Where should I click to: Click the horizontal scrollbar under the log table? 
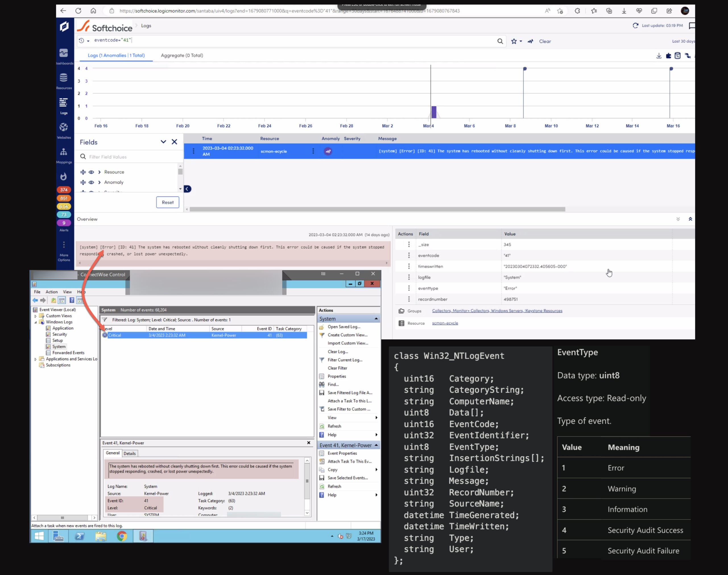click(377, 209)
